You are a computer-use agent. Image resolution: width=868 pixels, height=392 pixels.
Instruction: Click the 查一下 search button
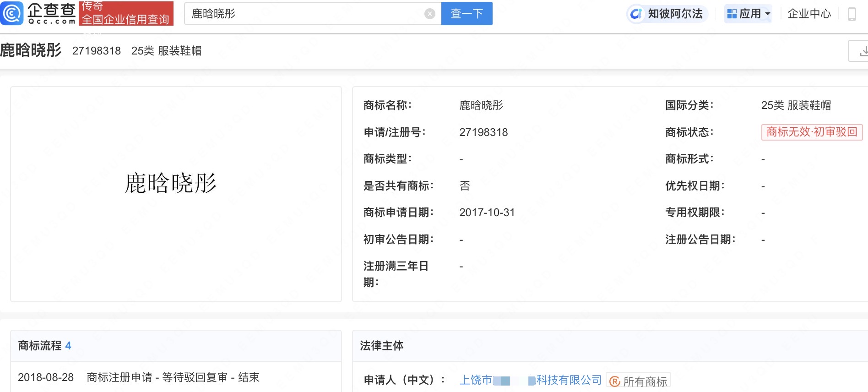[467, 13]
